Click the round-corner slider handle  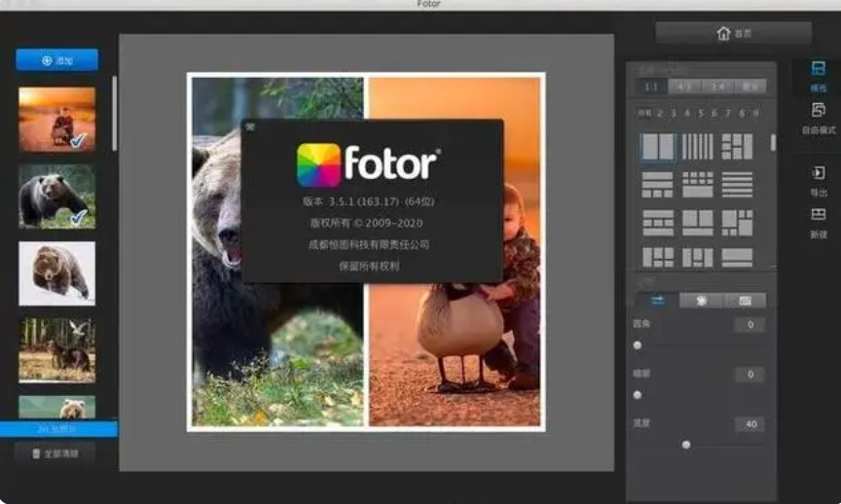pyautogui.click(x=638, y=345)
